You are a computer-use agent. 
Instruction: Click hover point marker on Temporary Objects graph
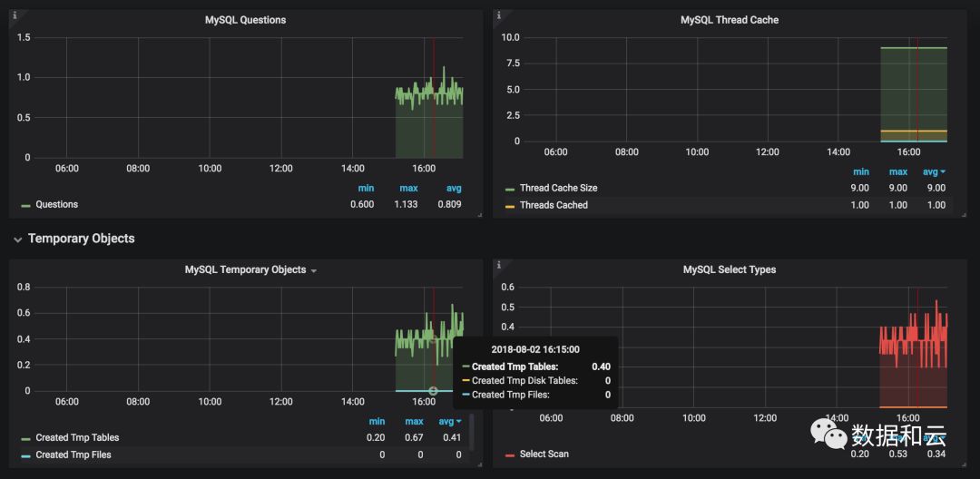433,391
